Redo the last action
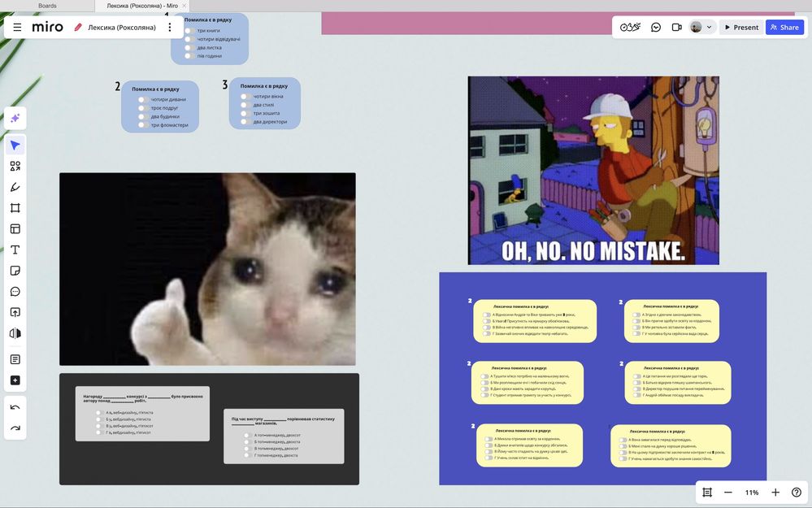The image size is (812, 508). coord(15,428)
